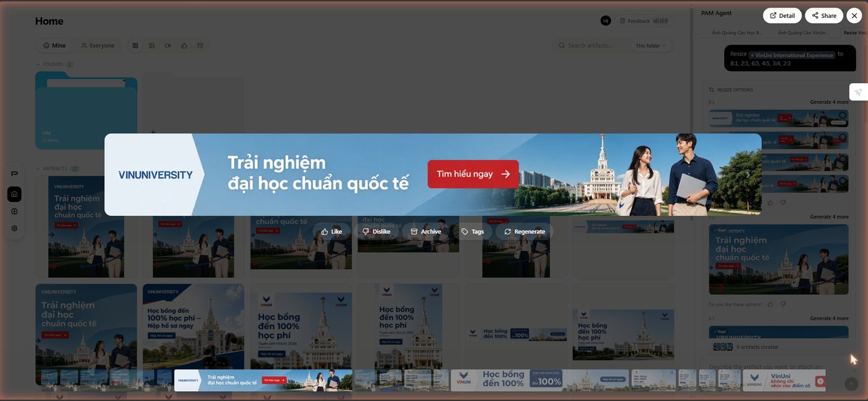Click the RESIZE OPTIONS header icon
The width and height of the screenshot is (868, 401).
click(x=712, y=90)
